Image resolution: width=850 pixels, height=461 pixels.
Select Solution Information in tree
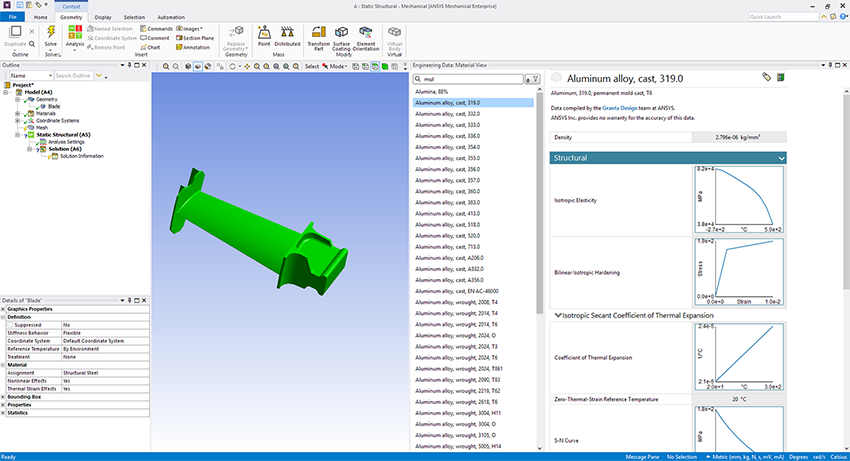click(82, 156)
